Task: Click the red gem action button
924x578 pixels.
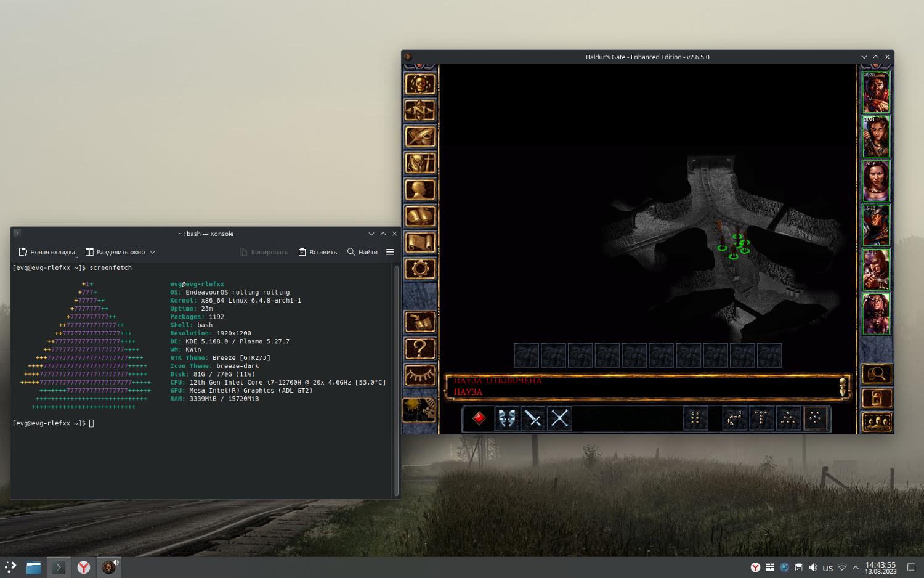Action: pos(479,418)
